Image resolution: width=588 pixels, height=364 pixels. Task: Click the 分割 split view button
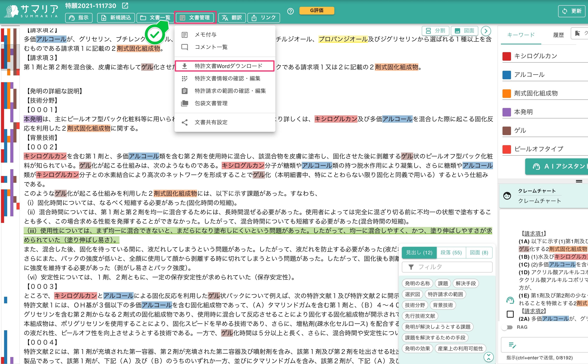(435, 31)
